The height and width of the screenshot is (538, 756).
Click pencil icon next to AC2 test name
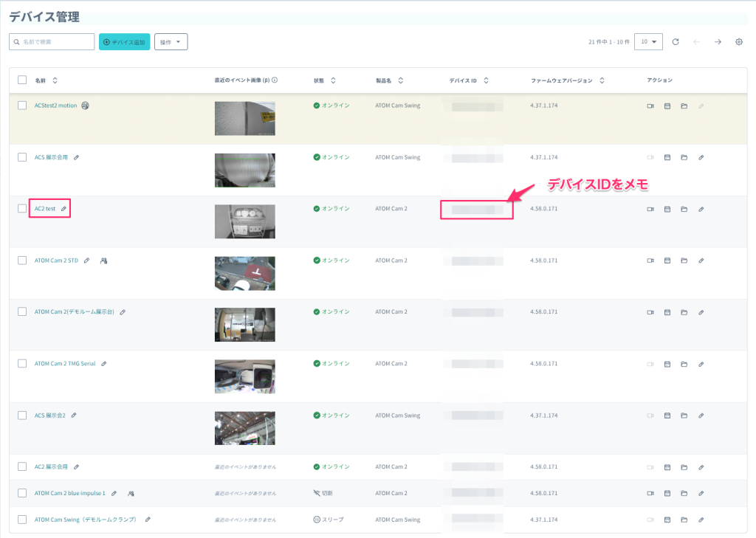pos(63,209)
